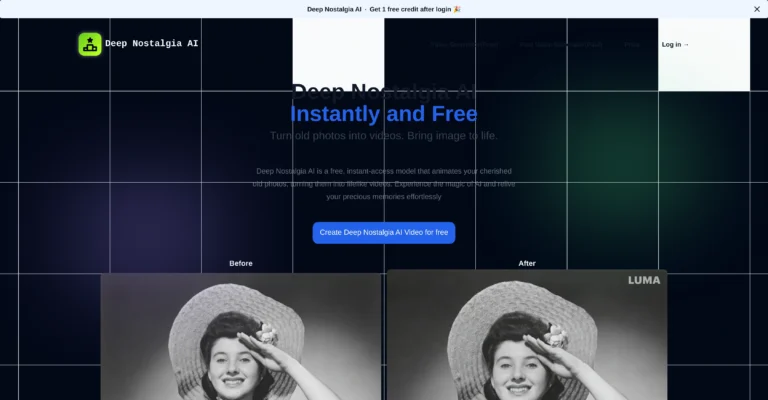Image resolution: width=768 pixels, height=400 pixels.
Task: Go to the Price page link
Action: pos(632,45)
